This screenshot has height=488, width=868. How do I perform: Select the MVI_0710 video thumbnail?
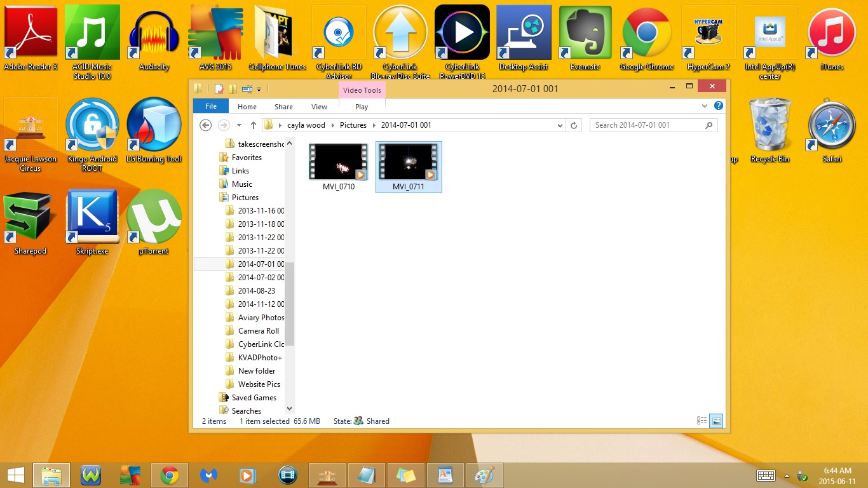click(x=339, y=166)
